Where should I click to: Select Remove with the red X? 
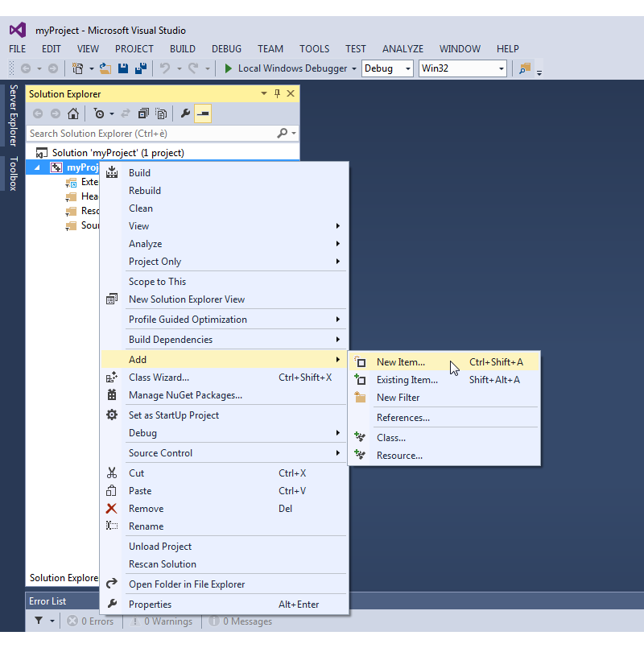pyautogui.click(x=225, y=509)
